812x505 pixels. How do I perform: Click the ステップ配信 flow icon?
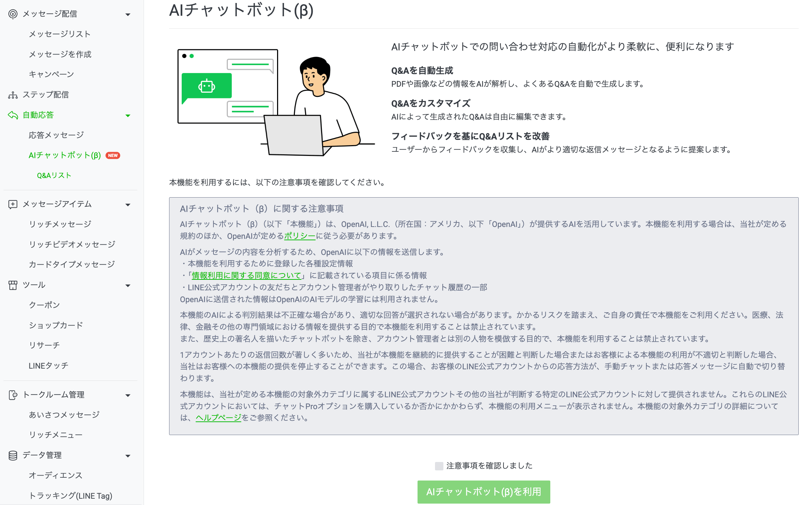[x=13, y=95]
